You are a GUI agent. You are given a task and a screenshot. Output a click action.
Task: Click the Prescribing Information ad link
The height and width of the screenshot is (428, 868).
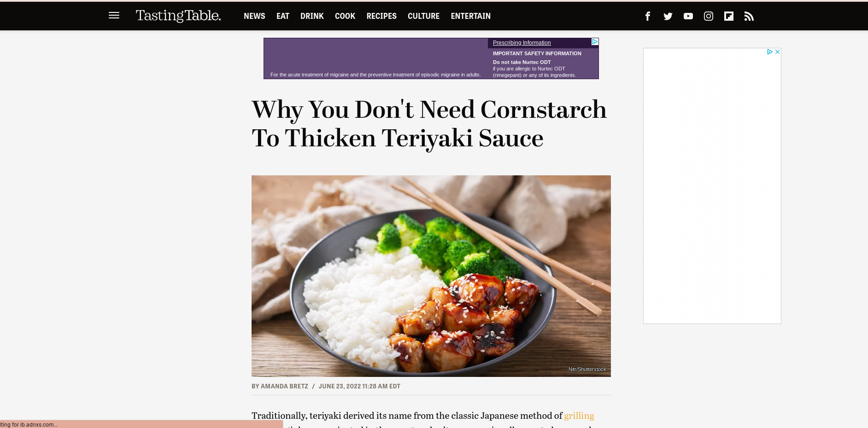(x=522, y=43)
